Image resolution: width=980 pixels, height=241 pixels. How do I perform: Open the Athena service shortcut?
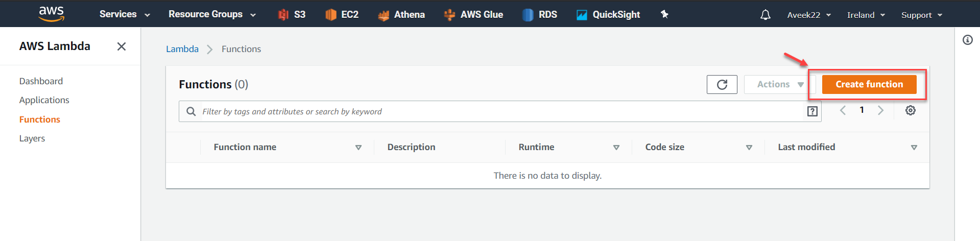coord(401,15)
